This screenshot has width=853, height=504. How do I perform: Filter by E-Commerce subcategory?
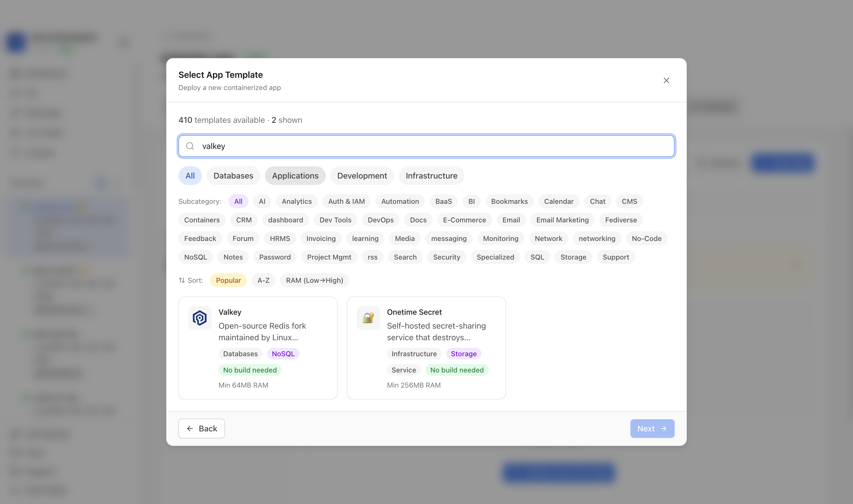[464, 220]
